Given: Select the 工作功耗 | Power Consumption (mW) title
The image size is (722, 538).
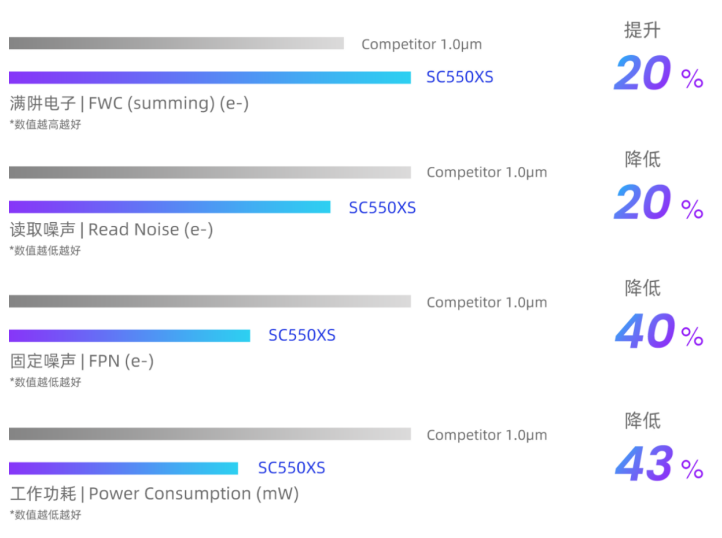Looking at the screenshot, I should click(x=155, y=494).
